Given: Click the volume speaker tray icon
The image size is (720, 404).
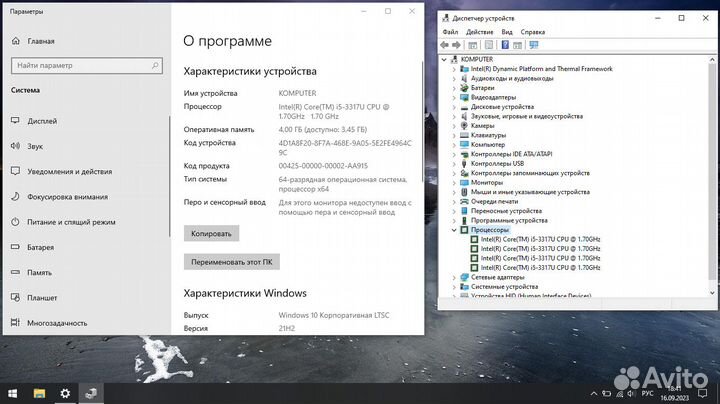Looking at the screenshot, I should (631, 393).
